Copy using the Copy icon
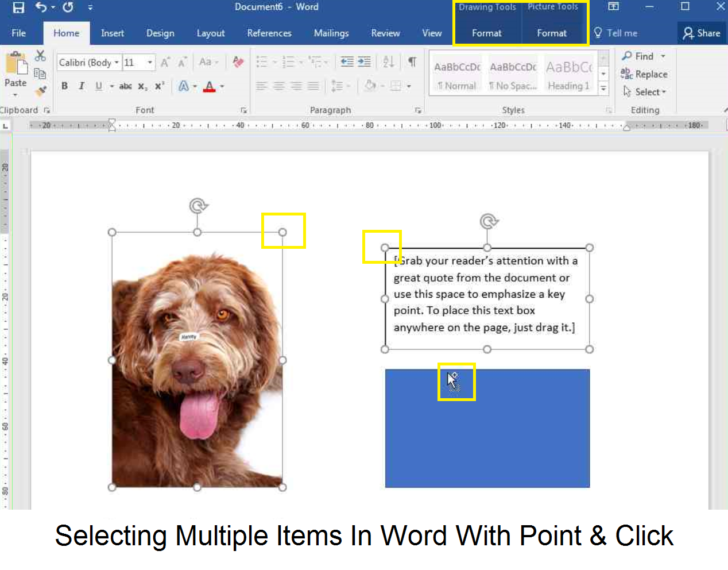Image resolution: width=728 pixels, height=570 pixels. click(x=40, y=73)
